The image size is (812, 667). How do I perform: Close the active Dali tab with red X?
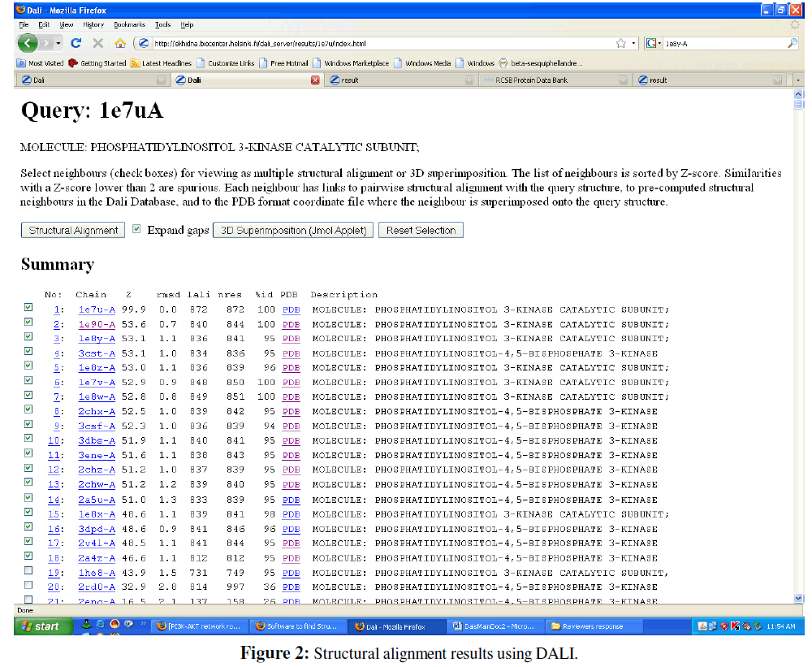pos(315,80)
